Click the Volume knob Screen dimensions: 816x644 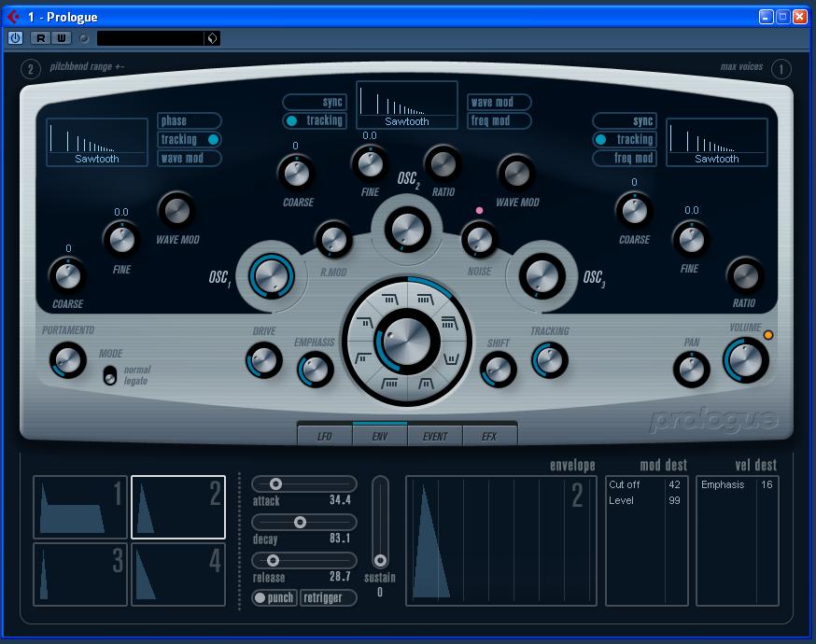(x=745, y=360)
